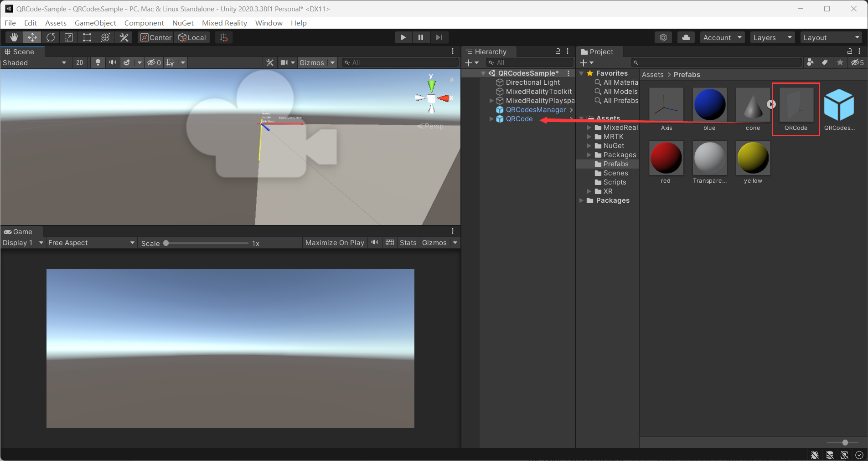Image resolution: width=868 pixels, height=461 pixels.
Task: Select the Rotate tool
Action: [x=51, y=37]
